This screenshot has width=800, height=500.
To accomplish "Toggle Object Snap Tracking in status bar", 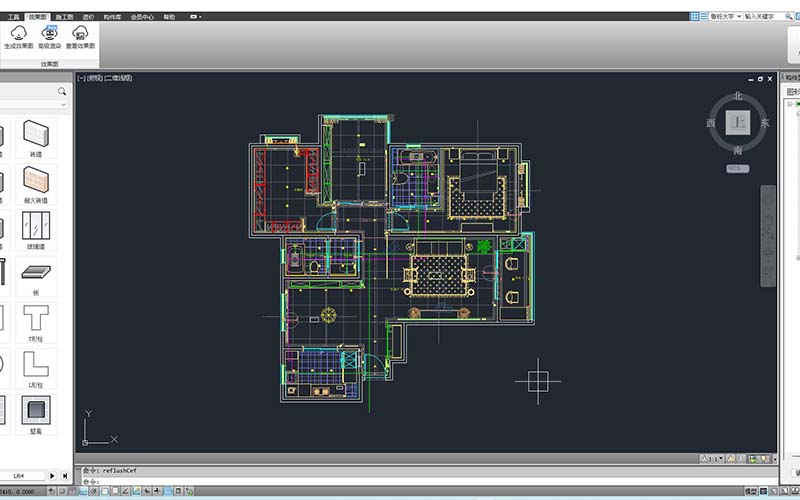I will pos(125,491).
